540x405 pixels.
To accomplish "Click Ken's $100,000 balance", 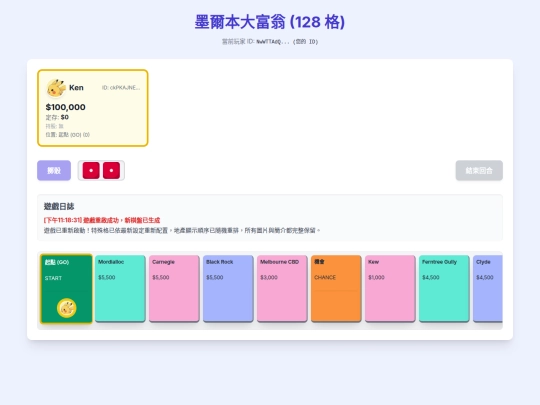I will coord(65,107).
